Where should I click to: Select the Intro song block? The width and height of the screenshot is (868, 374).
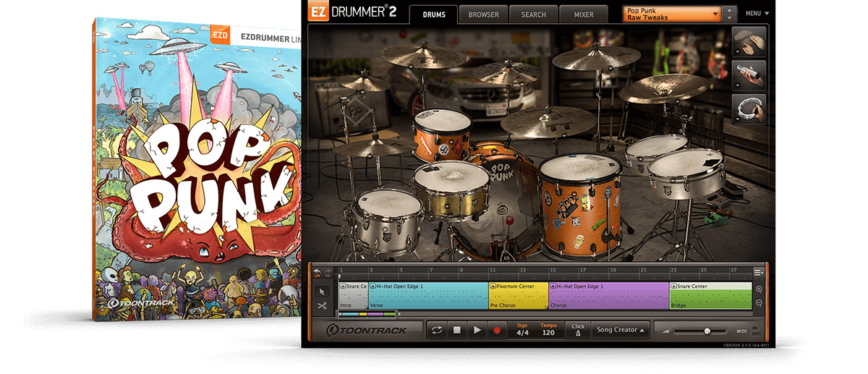[354, 297]
